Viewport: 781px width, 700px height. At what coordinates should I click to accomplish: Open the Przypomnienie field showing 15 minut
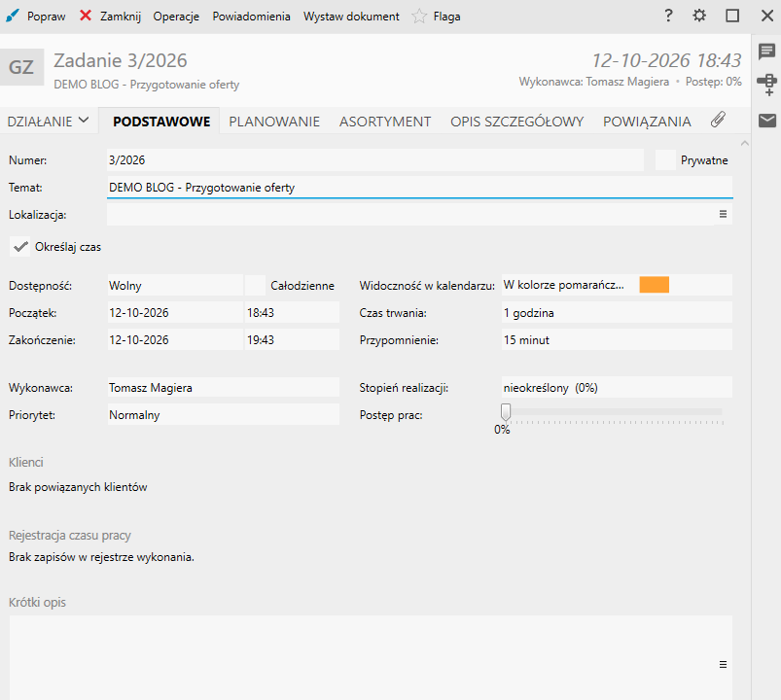[617, 340]
